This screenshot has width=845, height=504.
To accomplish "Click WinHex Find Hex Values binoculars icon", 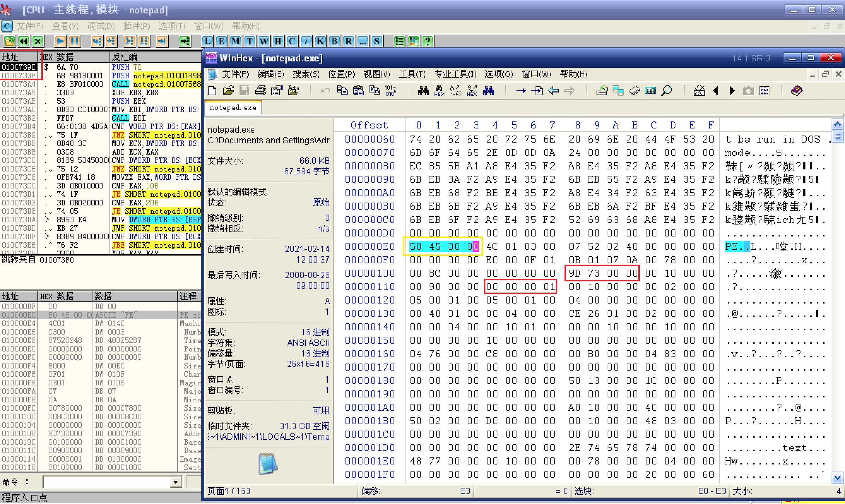I will (439, 91).
